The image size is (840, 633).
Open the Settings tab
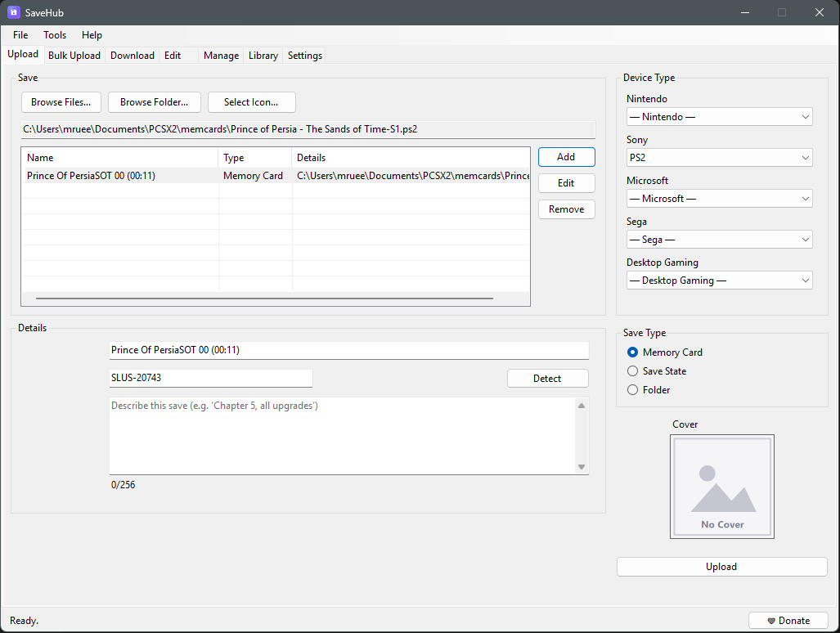(x=305, y=56)
